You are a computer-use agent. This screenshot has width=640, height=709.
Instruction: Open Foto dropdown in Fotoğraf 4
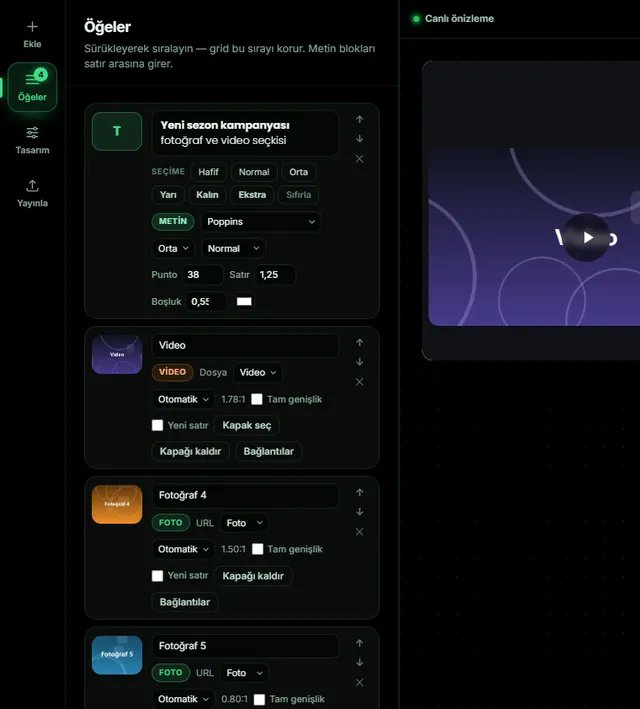244,523
